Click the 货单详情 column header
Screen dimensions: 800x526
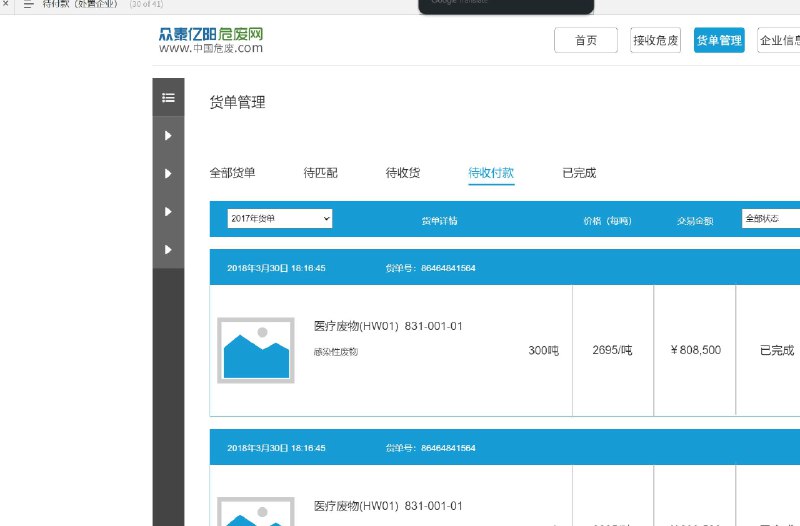pos(439,220)
